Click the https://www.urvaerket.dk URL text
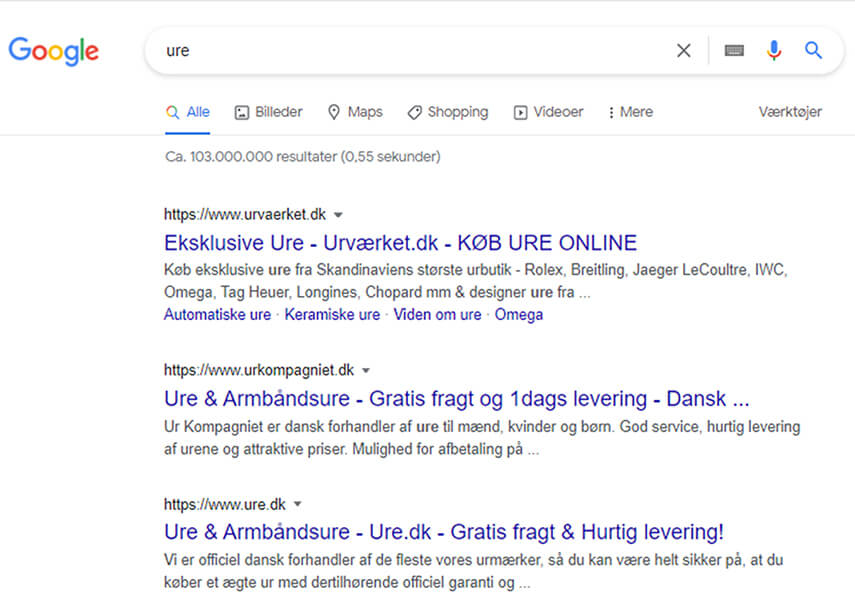Image resolution: width=855 pixels, height=603 pixels. pyautogui.click(x=245, y=214)
